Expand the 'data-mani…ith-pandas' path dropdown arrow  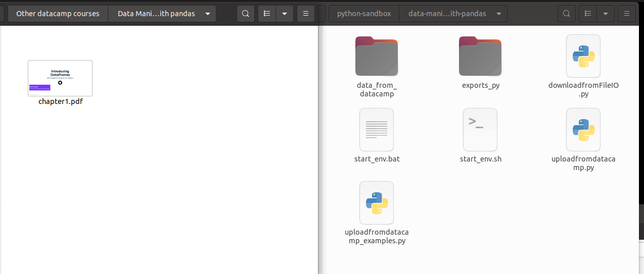(x=499, y=14)
